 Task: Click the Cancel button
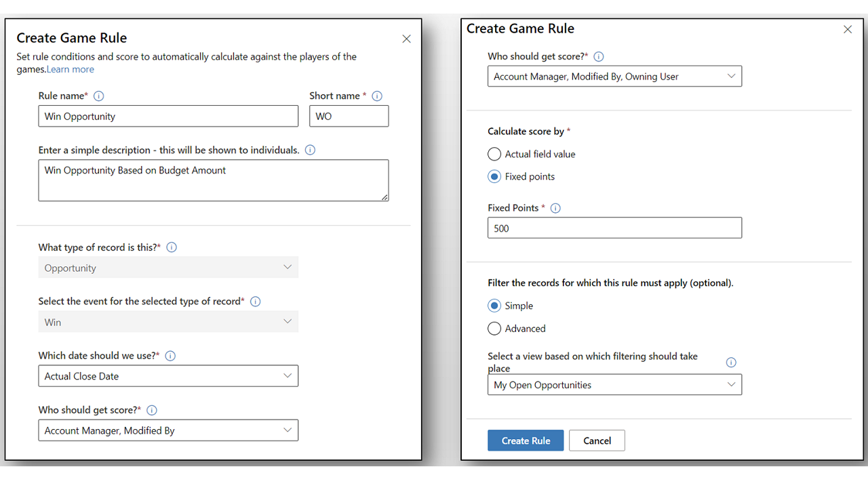pos(597,441)
